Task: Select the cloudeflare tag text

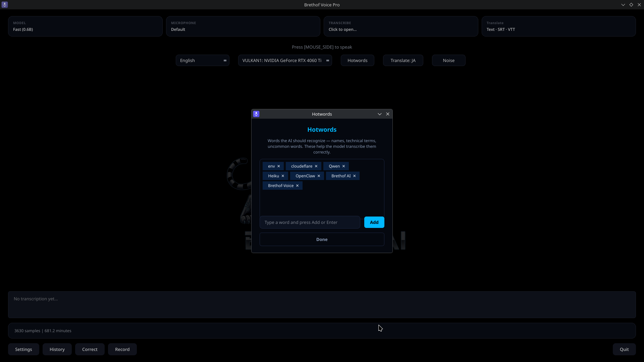Action: (302, 166)
